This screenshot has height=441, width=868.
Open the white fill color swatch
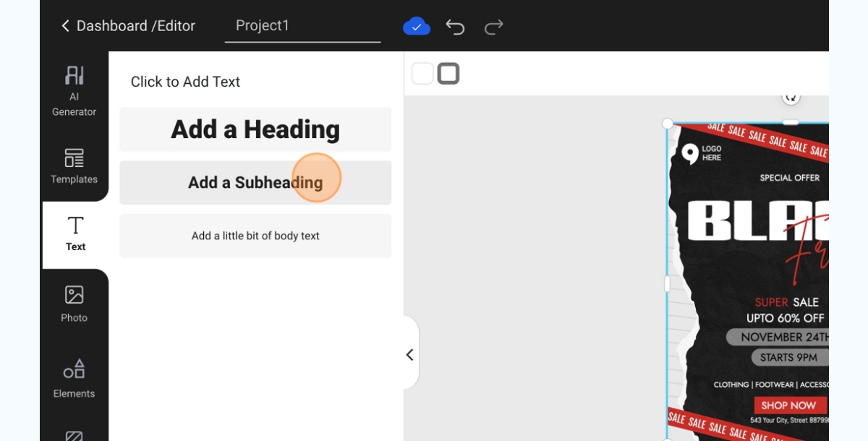[x=422, y=74]
